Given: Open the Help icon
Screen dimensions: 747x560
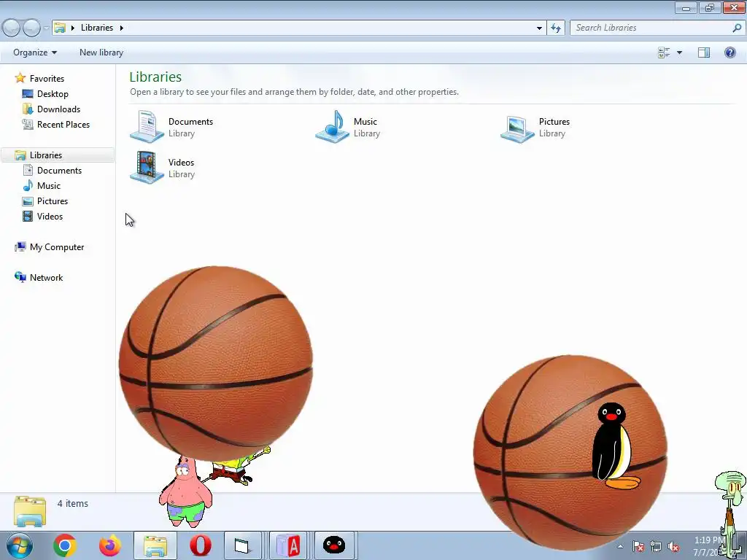Looking at the screenshot, I should [729, 52].
